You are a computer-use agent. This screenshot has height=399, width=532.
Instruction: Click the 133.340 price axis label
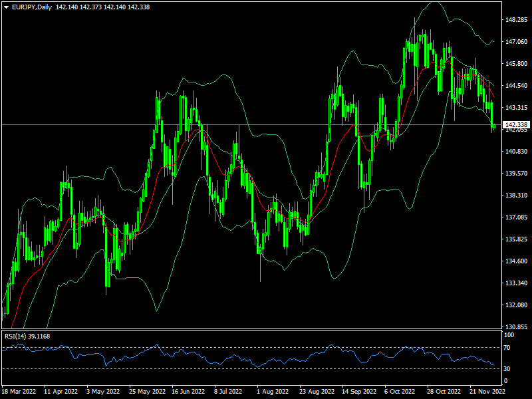[517, 283]
